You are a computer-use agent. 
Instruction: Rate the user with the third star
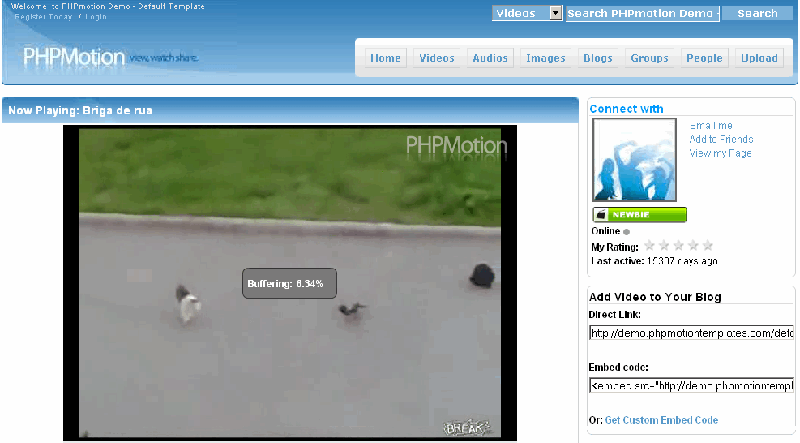679,246
